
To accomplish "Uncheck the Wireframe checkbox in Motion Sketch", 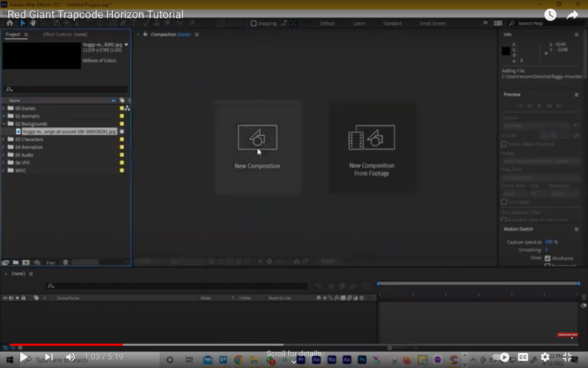I will pyautogui.click(x=548, y=258).
